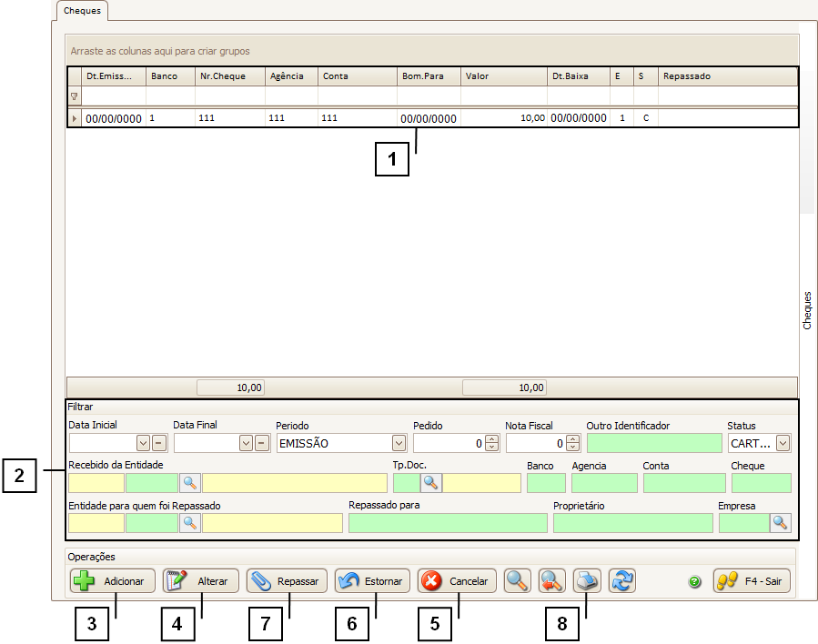Click the magnifier search icon in Operações

[x=518, y=581]
